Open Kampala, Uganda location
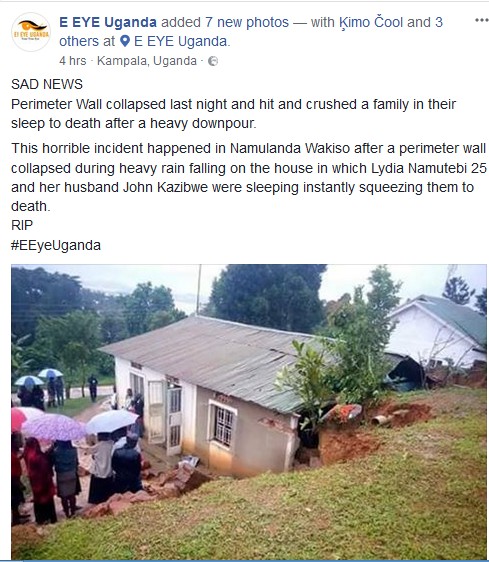Viewport: 489px width, 562px height. pos(147,61)
